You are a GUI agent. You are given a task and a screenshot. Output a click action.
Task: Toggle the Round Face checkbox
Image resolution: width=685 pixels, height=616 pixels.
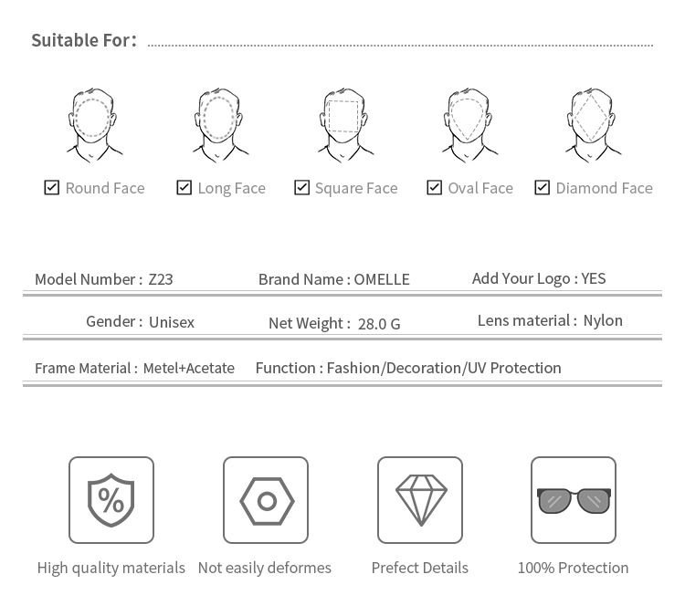click(52, 188)
